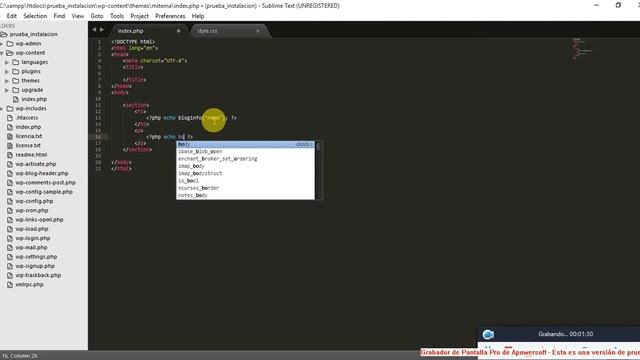This screenshot has height=360, width=640.
Task: Open the Selection menu
Action: click(x=35, y=16)
